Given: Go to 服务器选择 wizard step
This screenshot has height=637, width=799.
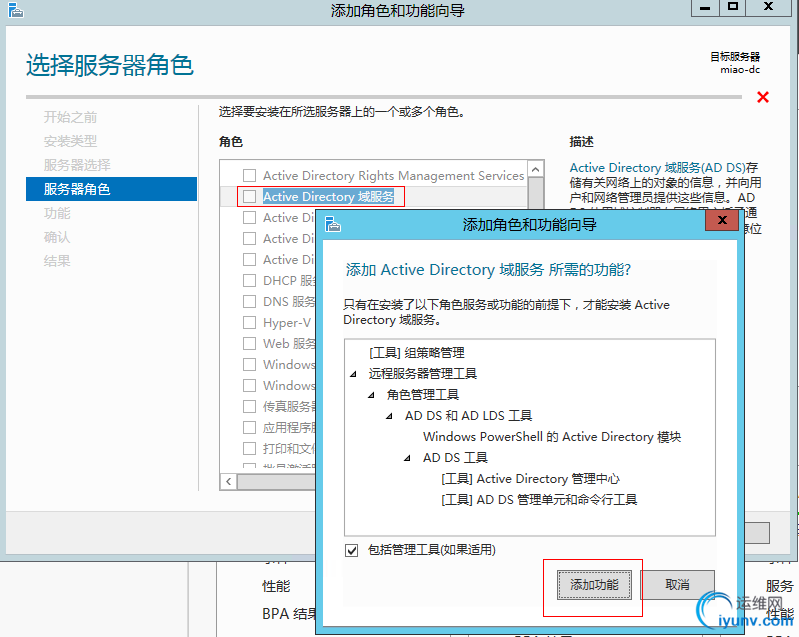Looking at the screenshot, I should pos(77,165).
